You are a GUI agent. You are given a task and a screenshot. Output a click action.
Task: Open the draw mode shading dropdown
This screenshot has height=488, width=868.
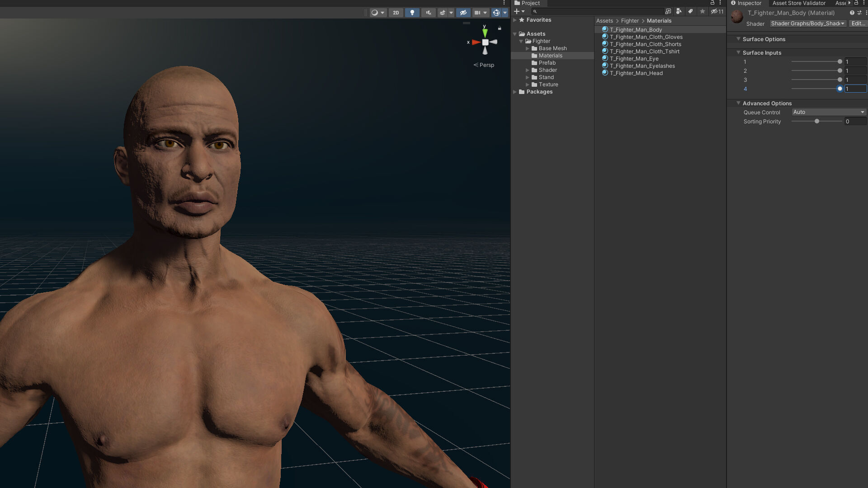[x=377, y=13]
